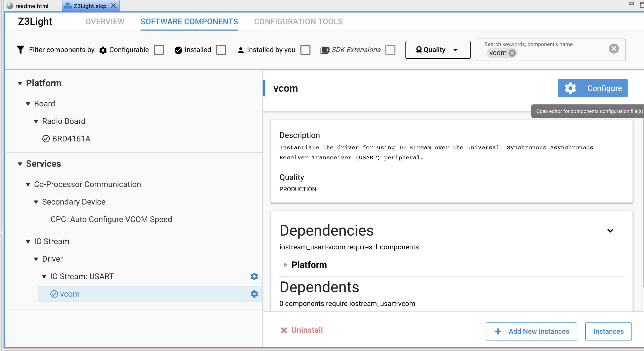Open the Quality dropdown menu
This screenshot has height=351, width=644.
438,50
